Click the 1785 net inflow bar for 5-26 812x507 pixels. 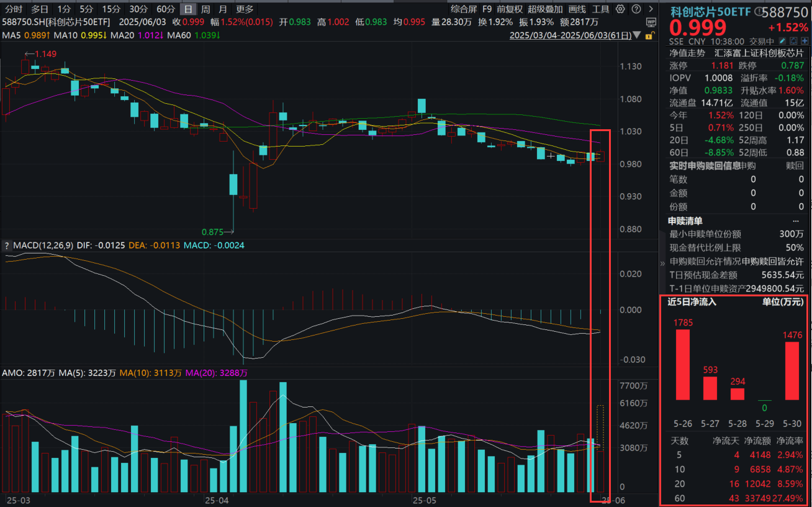(x=683, y=365)
